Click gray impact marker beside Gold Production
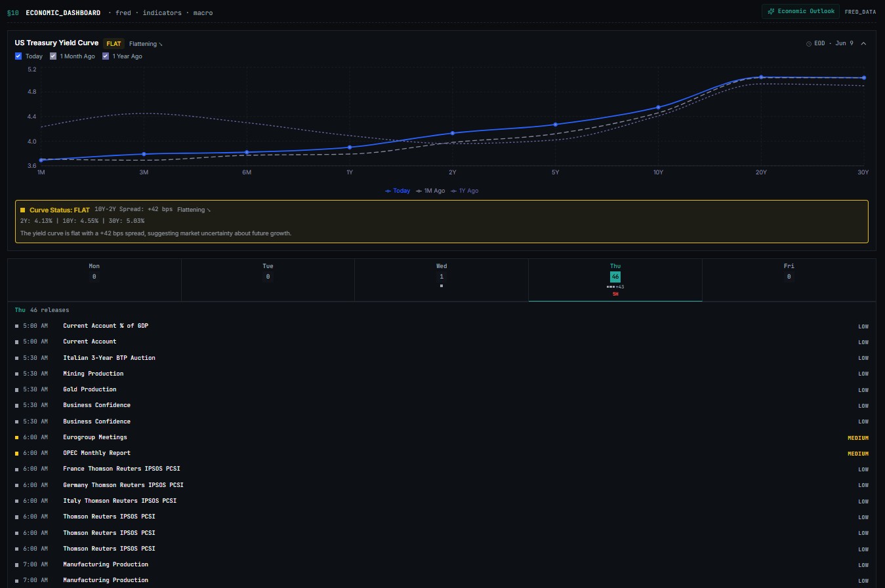Viewport: 885px width, 588px height. (x=17, y=389)
